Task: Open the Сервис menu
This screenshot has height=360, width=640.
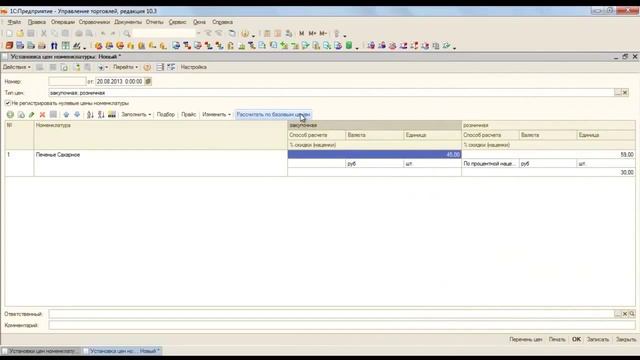Action: click(178, 22)
